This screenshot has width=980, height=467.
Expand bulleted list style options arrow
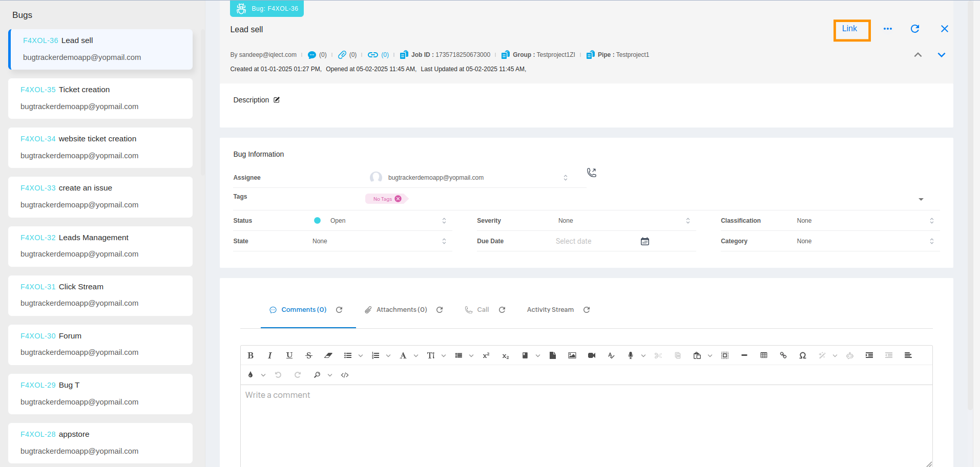click(x=361, y=355)
